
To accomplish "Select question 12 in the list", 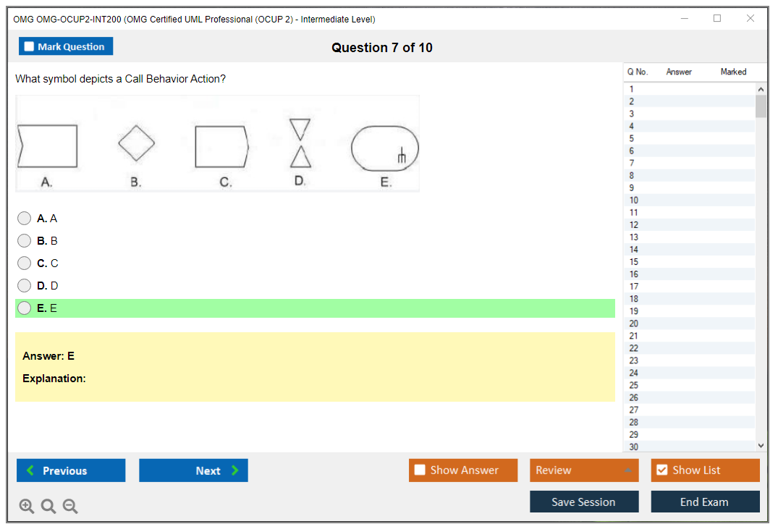I will tap(634, 225).
